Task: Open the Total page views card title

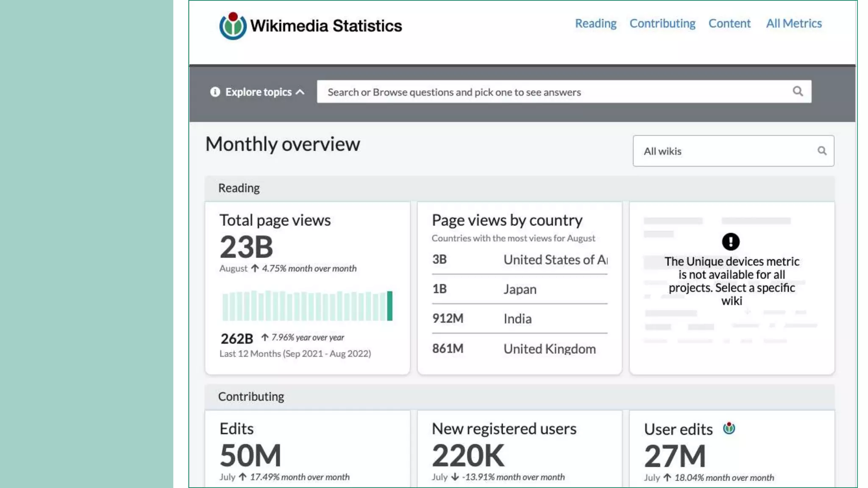Action: point(275,220)
